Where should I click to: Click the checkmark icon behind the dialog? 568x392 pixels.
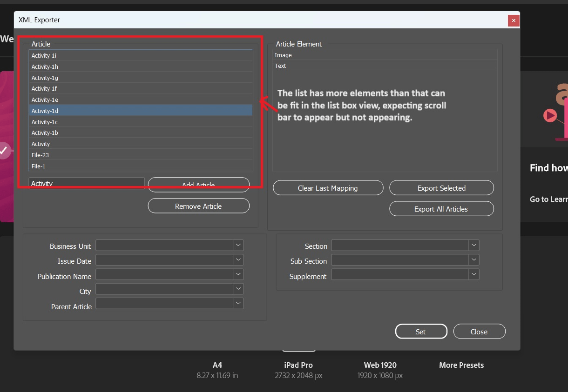[x=4, y=150]
